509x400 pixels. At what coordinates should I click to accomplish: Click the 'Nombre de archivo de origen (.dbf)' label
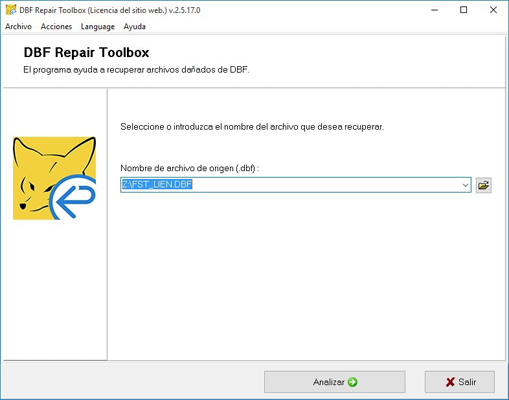tap(189, 168)
